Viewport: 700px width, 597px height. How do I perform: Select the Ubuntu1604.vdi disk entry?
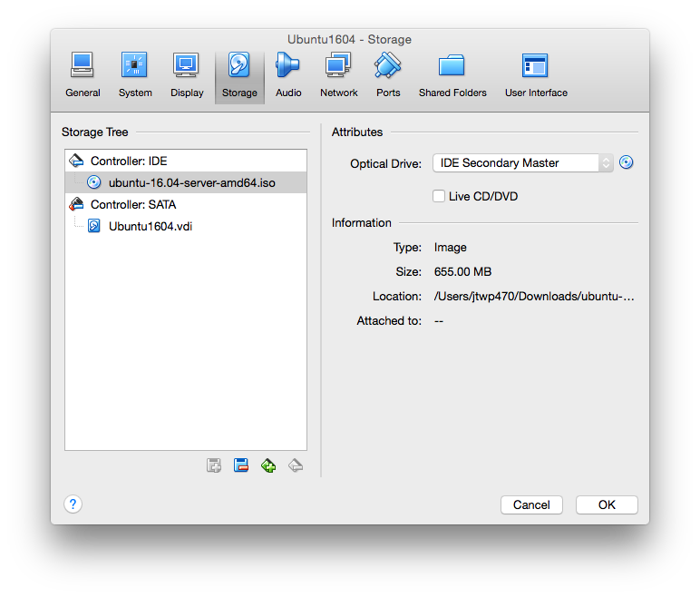point(150,227)
